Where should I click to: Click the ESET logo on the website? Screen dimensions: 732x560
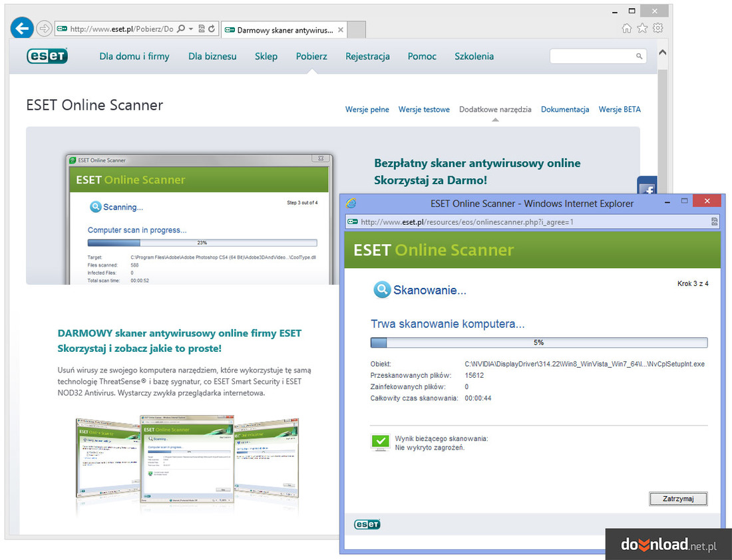click(x=47, y=56)
